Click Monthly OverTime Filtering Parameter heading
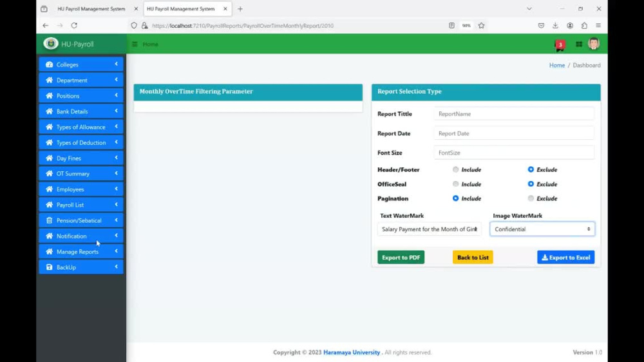 click(x=196, y=91)
